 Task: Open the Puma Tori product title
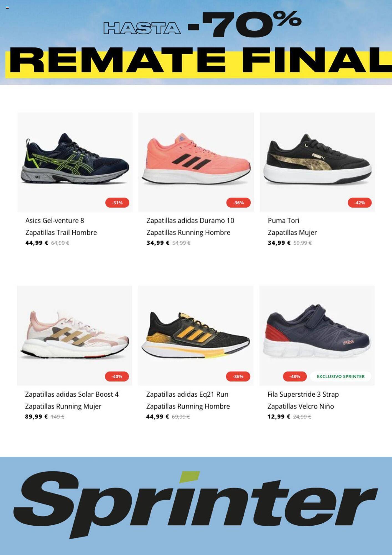coord(283,221)
